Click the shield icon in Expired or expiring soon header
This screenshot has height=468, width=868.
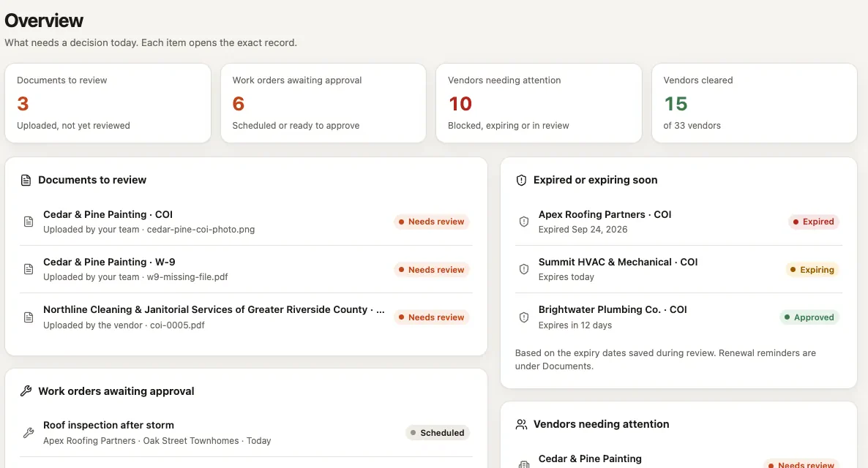click(x=521, y=181)
